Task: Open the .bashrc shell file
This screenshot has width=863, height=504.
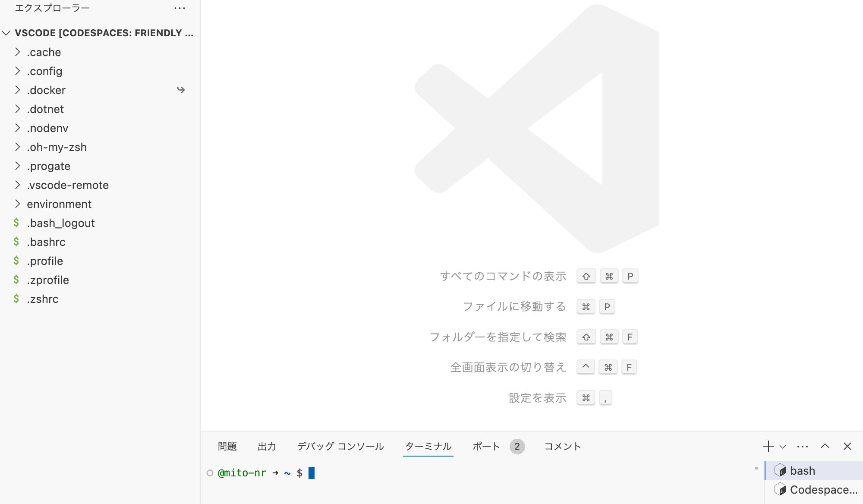Action: pyautogui.click(x=46, y=242)
